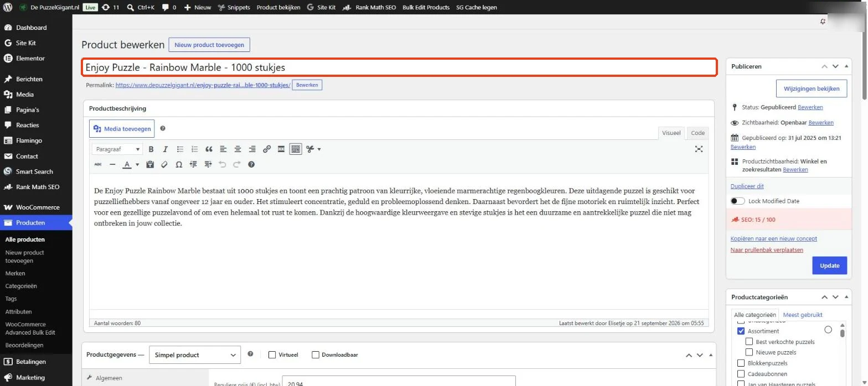Screen dimensions: 868x386
Task: Center align the text
Action: [237, 149]
